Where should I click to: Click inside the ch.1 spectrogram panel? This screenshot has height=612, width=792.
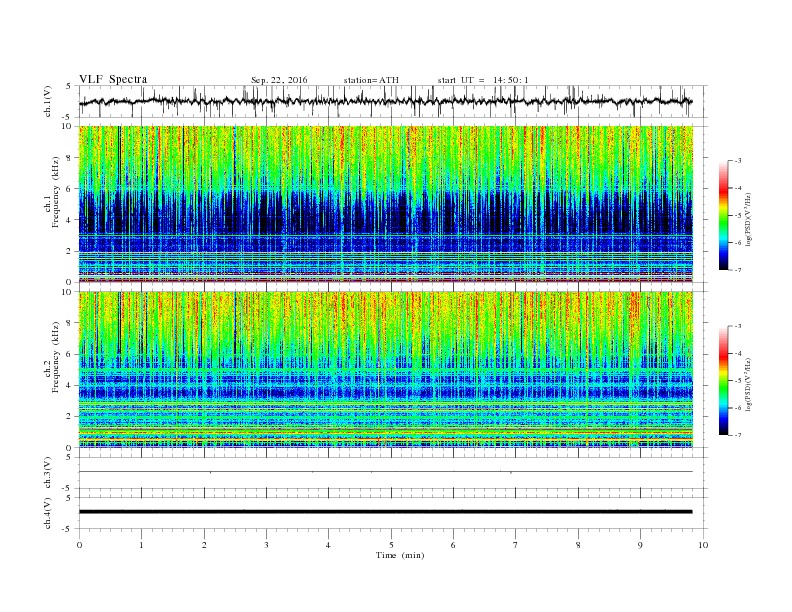385,204
